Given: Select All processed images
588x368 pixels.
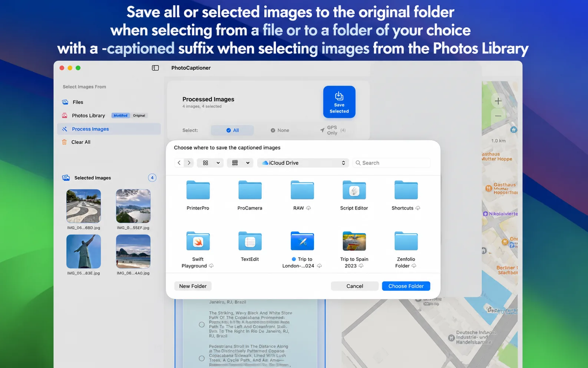Looking at the screenshot, I should coord(232,130).
